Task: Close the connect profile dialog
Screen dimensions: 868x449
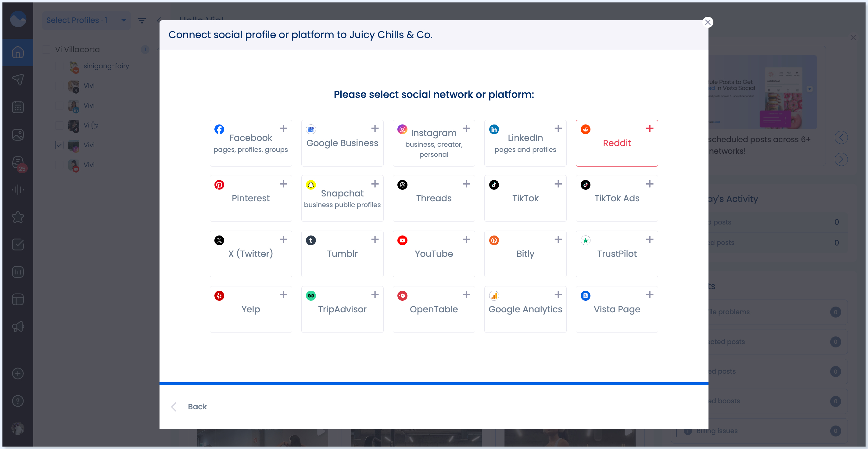Action: coord(708,22)
